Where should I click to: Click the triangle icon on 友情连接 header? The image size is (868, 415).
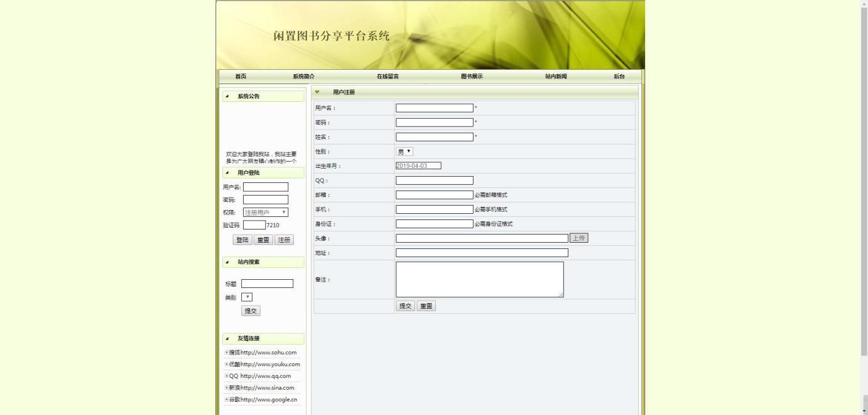point(227,338)
